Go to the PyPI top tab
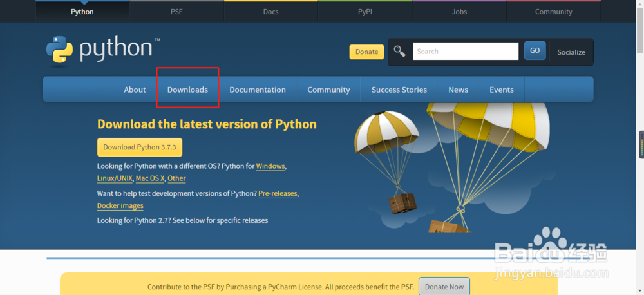 [365, 12]
